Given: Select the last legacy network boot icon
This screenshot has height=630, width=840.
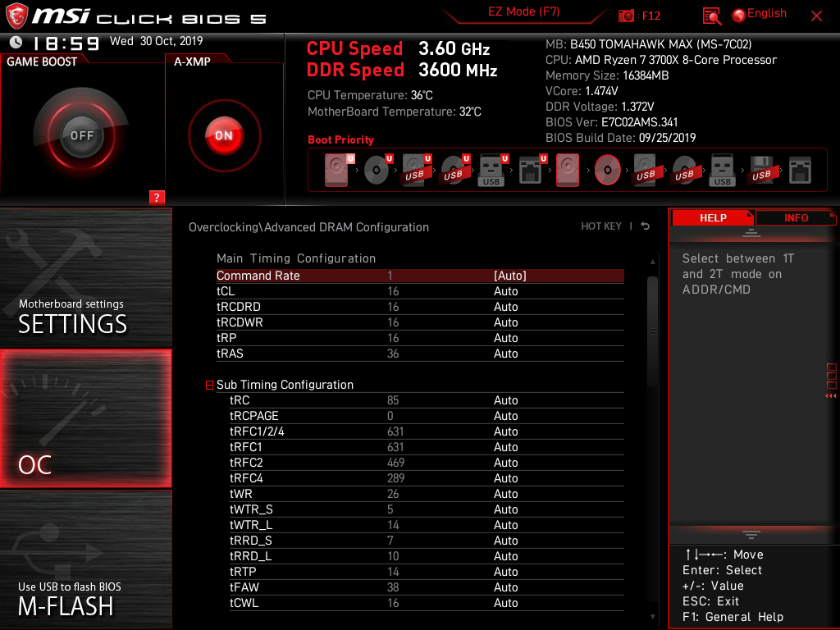Looking at the screenshot, I should tap(801, 170).
